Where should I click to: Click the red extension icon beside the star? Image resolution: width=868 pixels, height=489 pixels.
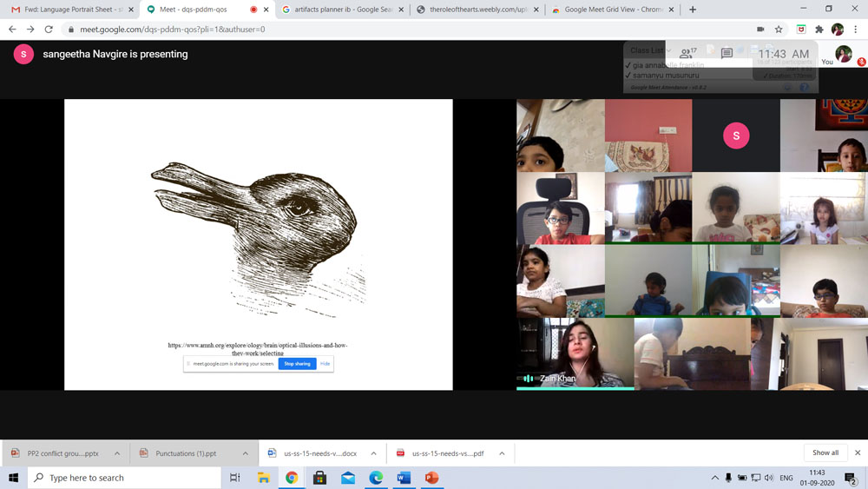(x=801, y=30)
